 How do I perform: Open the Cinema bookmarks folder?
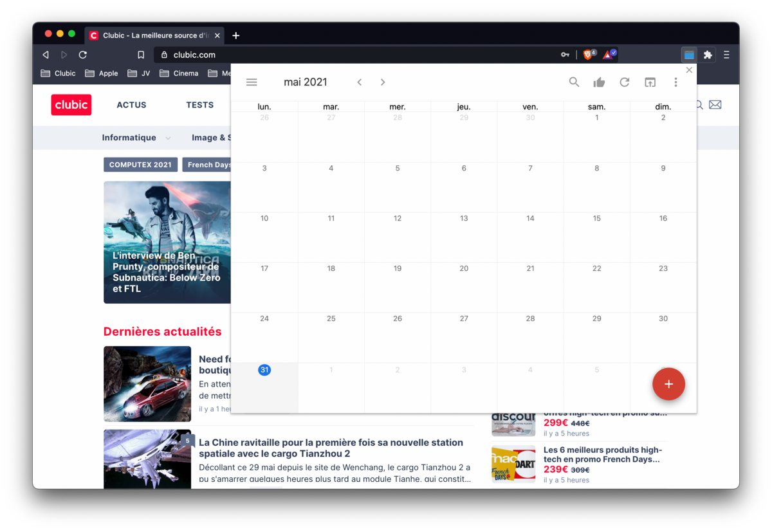(179, 73)
